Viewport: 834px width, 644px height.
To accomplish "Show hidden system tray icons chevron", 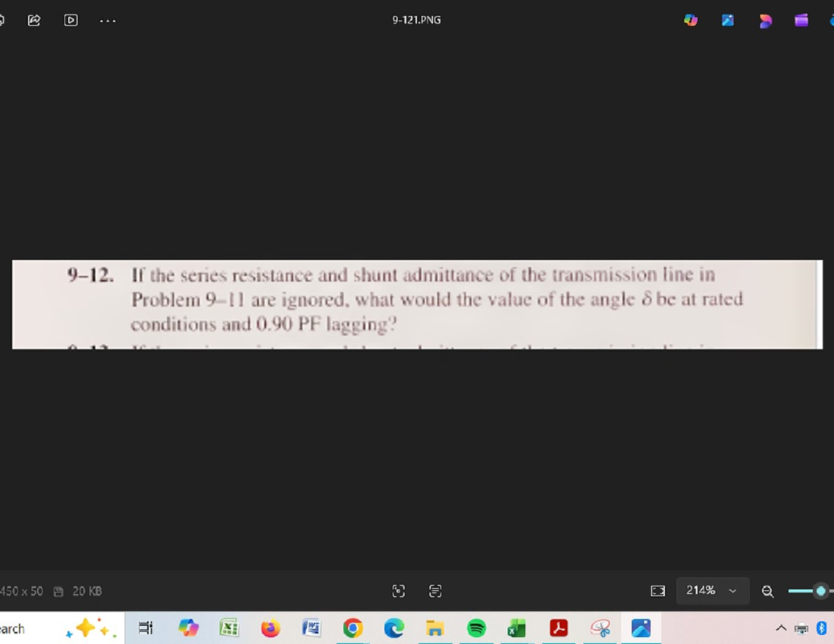I will coord(782,629).
